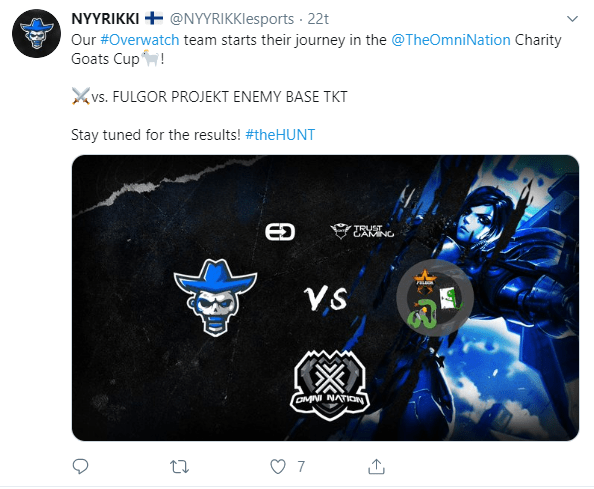
Task: Click the blue cowboy skull logo in image
Action: pyautogui.click(x=215, y=298)
